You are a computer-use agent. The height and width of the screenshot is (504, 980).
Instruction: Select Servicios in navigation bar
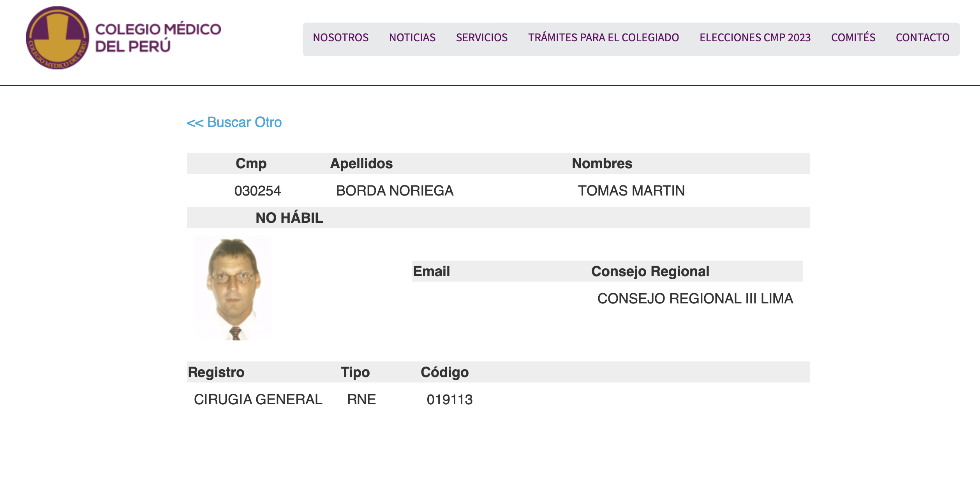481,38
